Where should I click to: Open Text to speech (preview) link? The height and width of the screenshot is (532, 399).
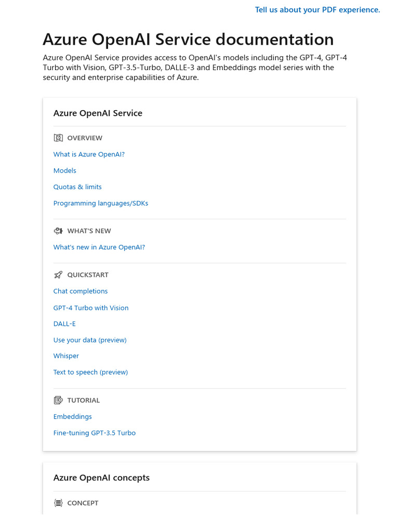pos(90,372)
